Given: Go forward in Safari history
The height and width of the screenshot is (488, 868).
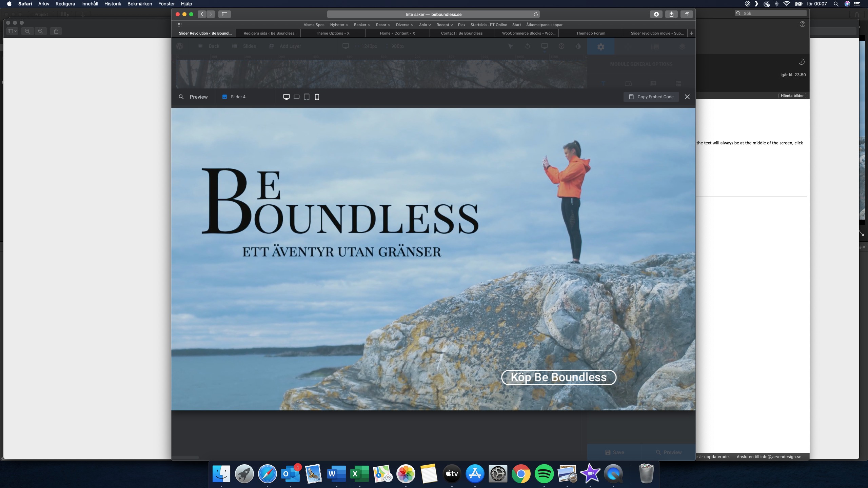Looking at the screenshot, I should pos(211,14).
